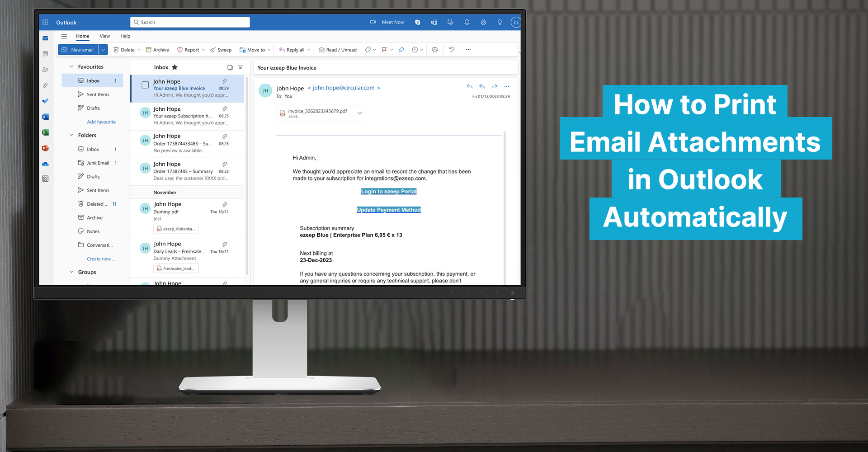Viewport: 868px width, 452px height.
Task: Open more actions dots in message header
Action: tap(507, 86)
